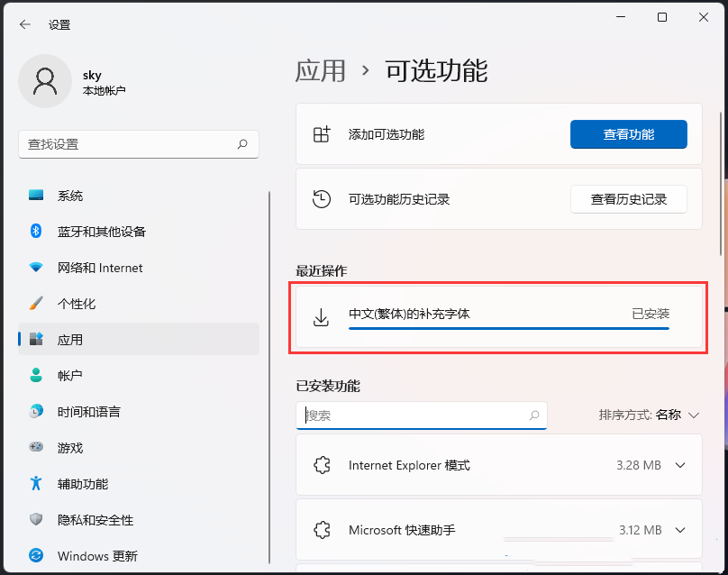Click the 已安装 status text
Viewport: 728px width, 575px height.
click(651, 314)
